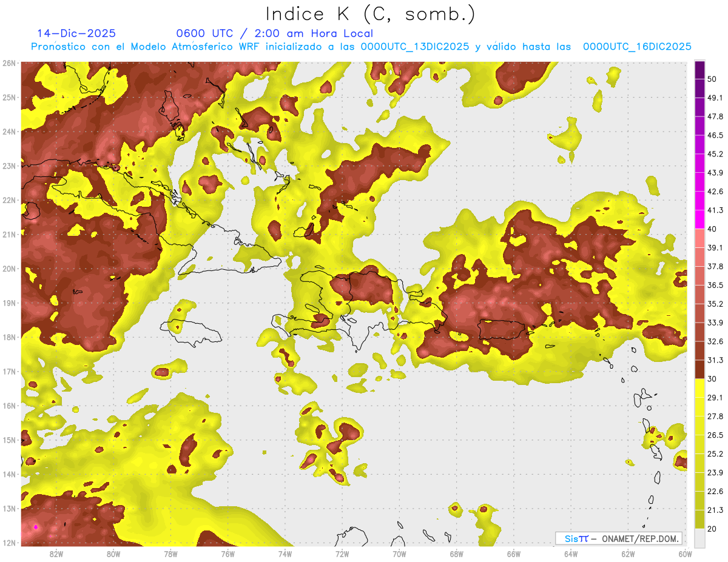Click the 43.9 value on the color scale

(x=715, y=173)
